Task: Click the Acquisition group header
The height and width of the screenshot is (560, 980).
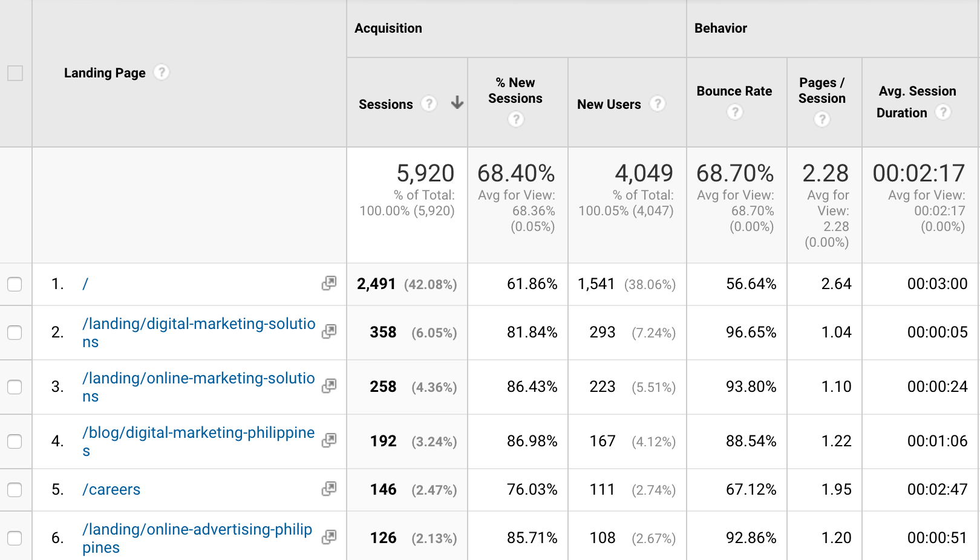Action: pyautogui.click(x=388, y=28)
